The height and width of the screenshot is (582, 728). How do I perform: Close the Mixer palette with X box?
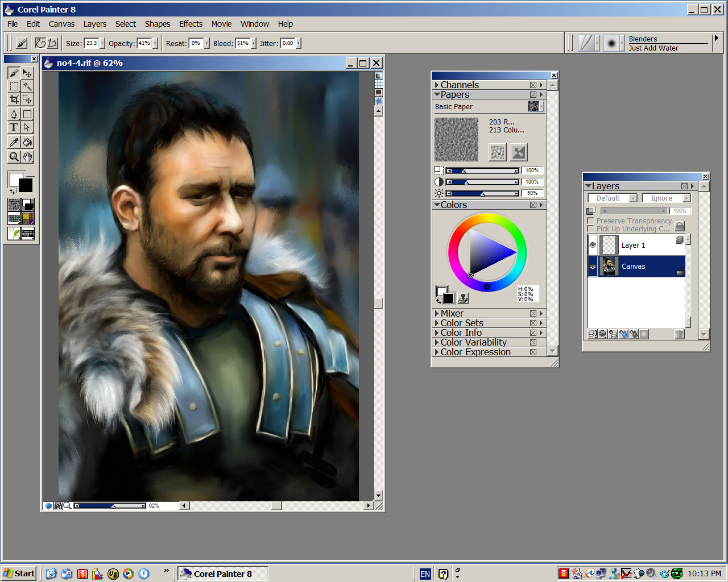533,313
